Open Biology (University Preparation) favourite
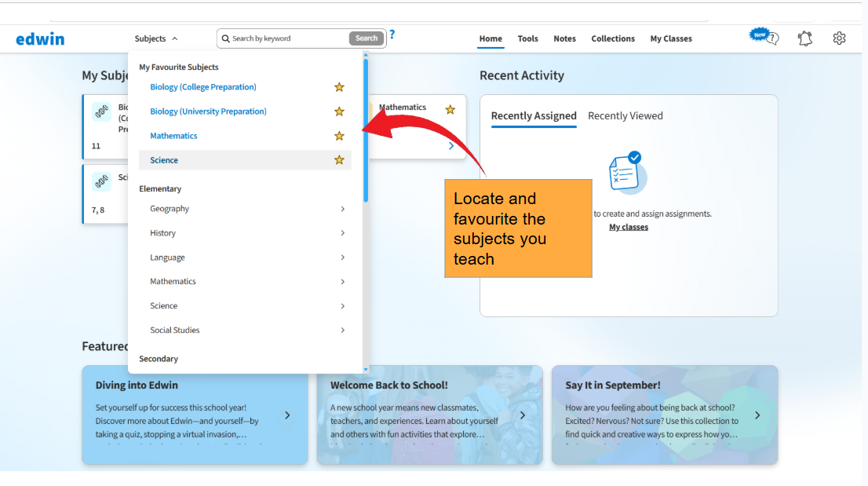 point(208,111)
